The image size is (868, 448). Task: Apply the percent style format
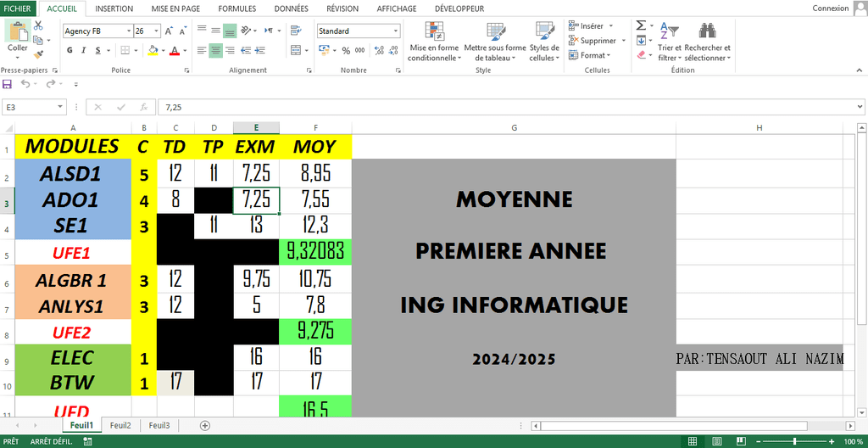346,50
